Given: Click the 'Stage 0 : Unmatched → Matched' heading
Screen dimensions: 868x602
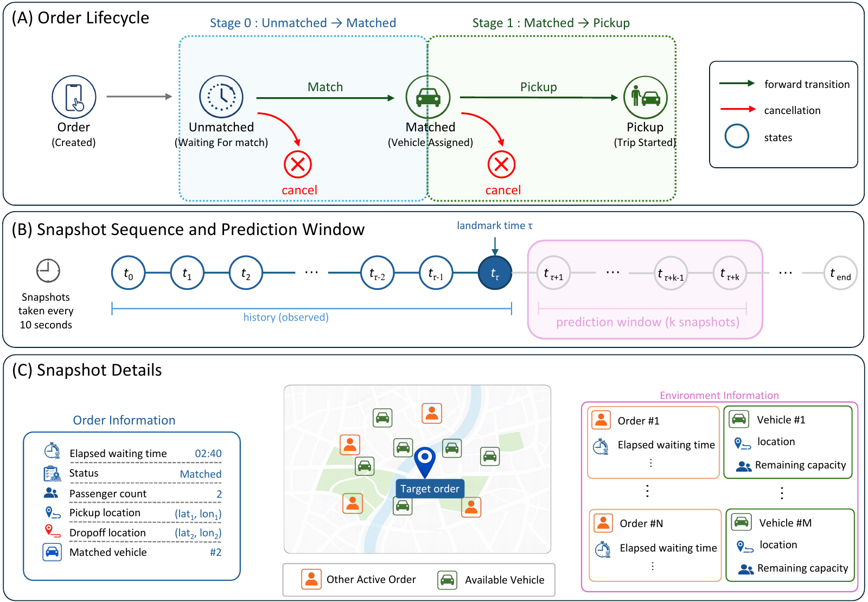Looking at the screenshot, I should coord(303,23).
